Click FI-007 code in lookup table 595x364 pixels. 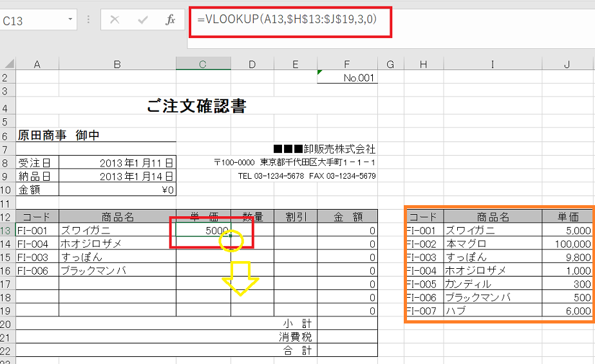click(x=424, y=311)
